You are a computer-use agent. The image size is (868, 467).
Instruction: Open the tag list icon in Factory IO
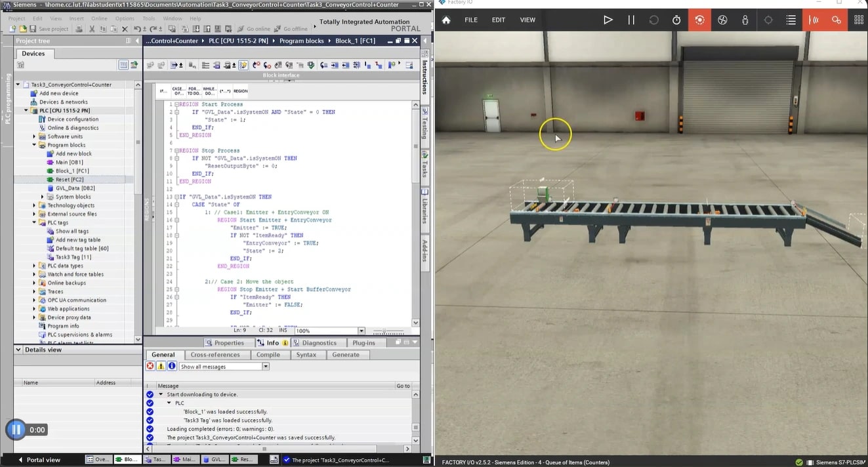tap(791, 20)
